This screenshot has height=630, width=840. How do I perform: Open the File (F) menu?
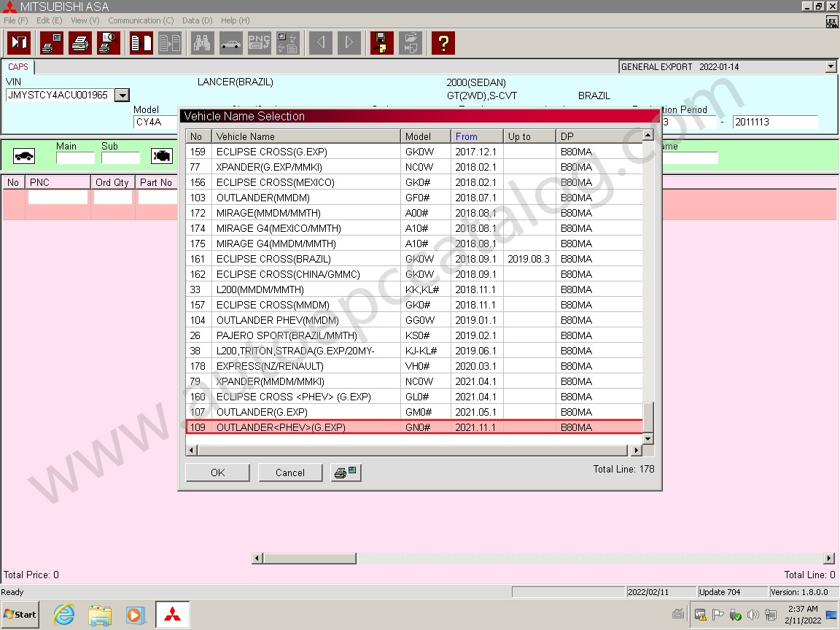click(15, 20)
